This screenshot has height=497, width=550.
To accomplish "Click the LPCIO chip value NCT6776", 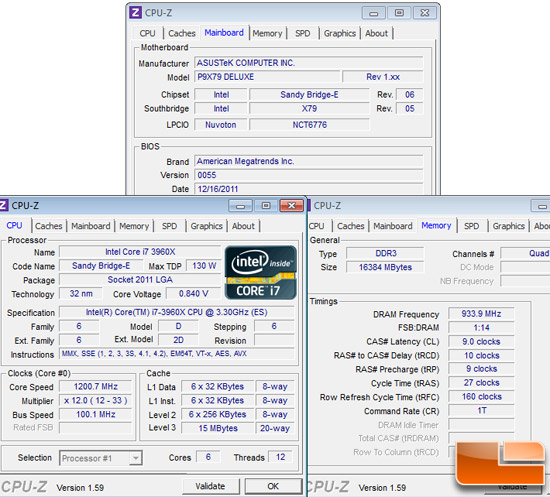I will [x=309, y=125].
